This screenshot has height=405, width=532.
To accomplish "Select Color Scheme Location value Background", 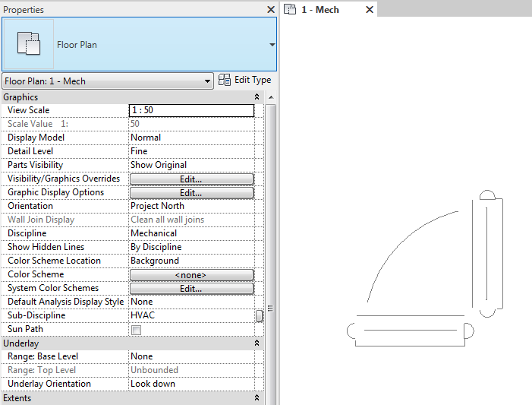I will coord(192,261).
